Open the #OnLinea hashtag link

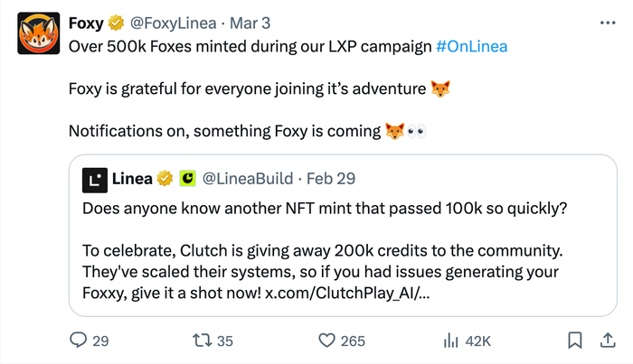[x=474, y=46]
